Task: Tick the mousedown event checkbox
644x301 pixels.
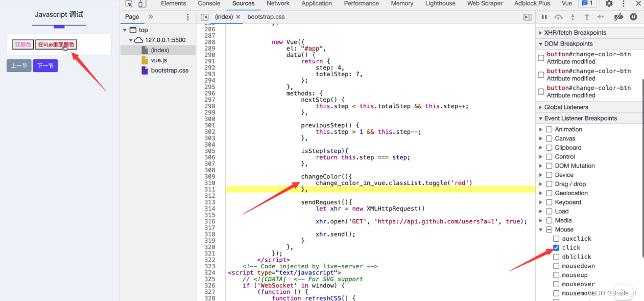Action: [556, 266]
